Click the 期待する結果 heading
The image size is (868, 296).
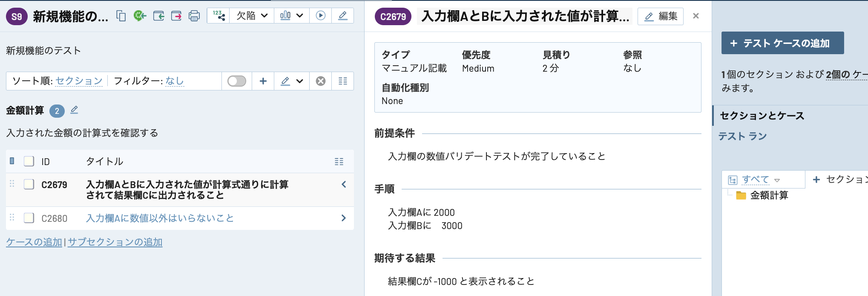pyautogui.click(x=405, y=258)
